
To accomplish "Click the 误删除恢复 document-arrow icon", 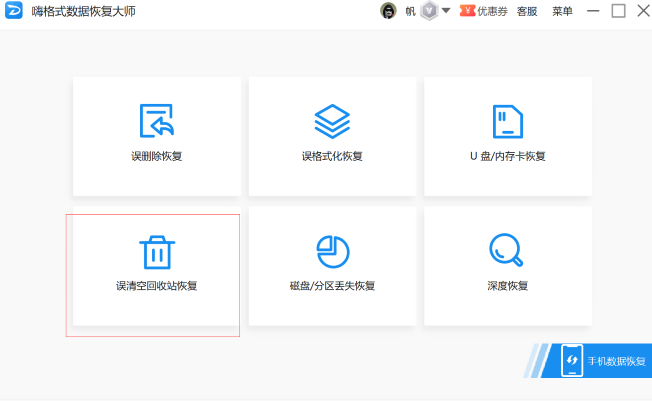I will click(x=157, y=121).
